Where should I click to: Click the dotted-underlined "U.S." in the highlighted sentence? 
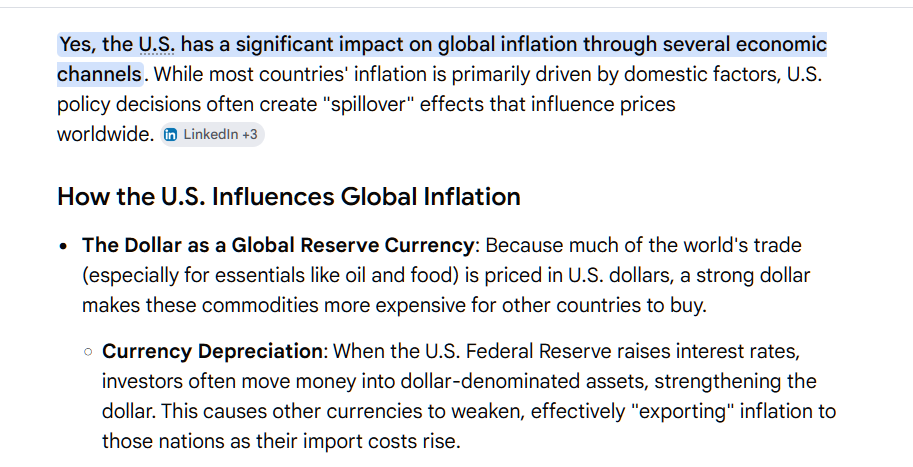[x=157, y=44]
